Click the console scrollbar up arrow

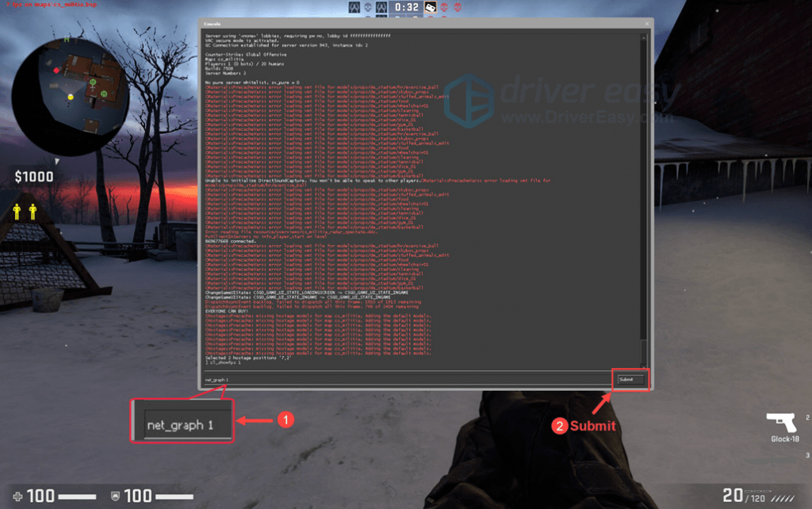(644, 38)
